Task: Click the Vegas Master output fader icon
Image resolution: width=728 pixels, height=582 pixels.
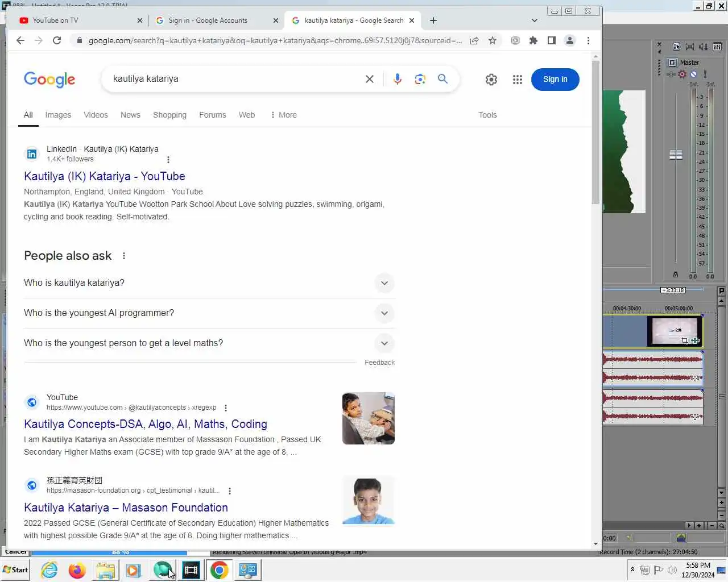Action: click(672, 63)
